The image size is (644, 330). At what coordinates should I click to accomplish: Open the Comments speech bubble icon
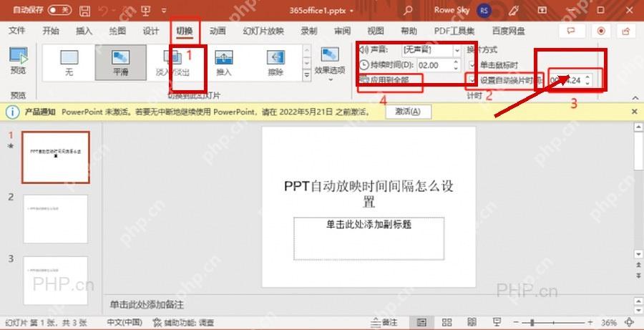(x=571, y=31)
